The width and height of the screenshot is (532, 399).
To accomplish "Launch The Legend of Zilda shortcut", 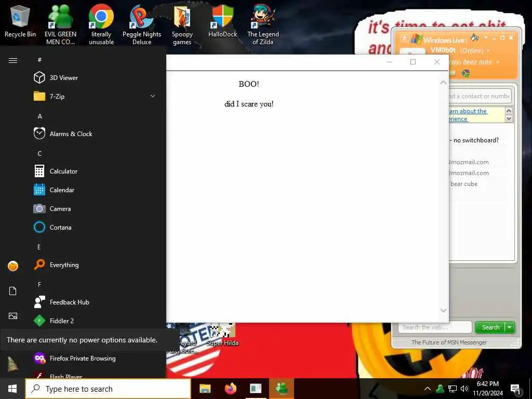I will point(263,24).
